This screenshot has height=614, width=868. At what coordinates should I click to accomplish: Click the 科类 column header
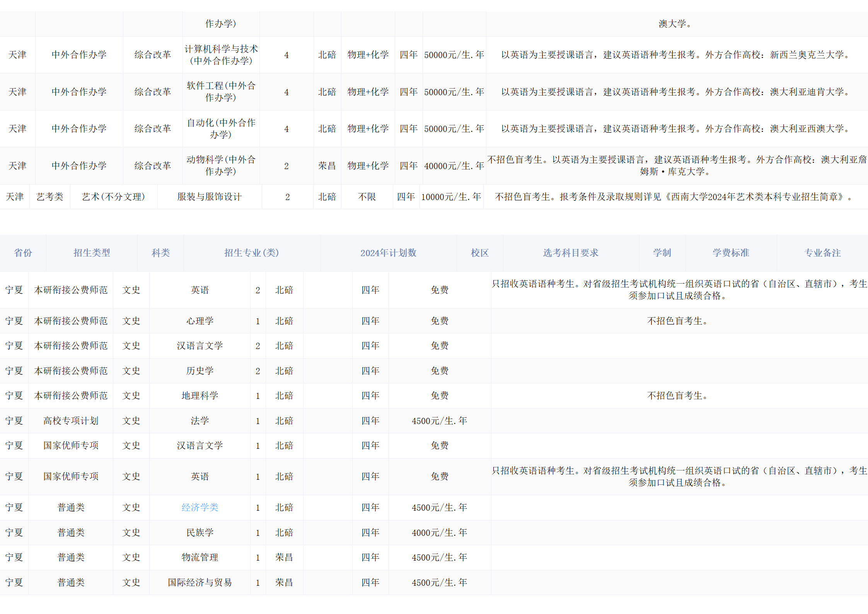pyautogui.click(x=160, y=253)
